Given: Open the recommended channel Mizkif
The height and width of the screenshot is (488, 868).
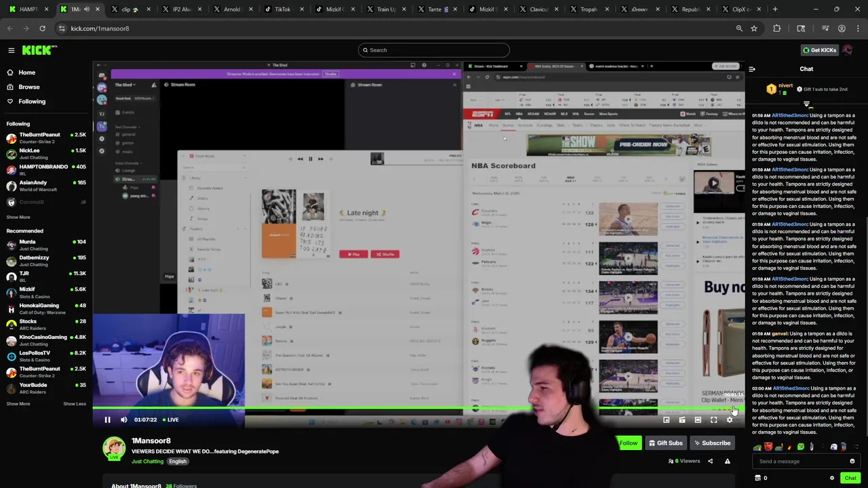Looking at the screenshot, I should (46, 292).
